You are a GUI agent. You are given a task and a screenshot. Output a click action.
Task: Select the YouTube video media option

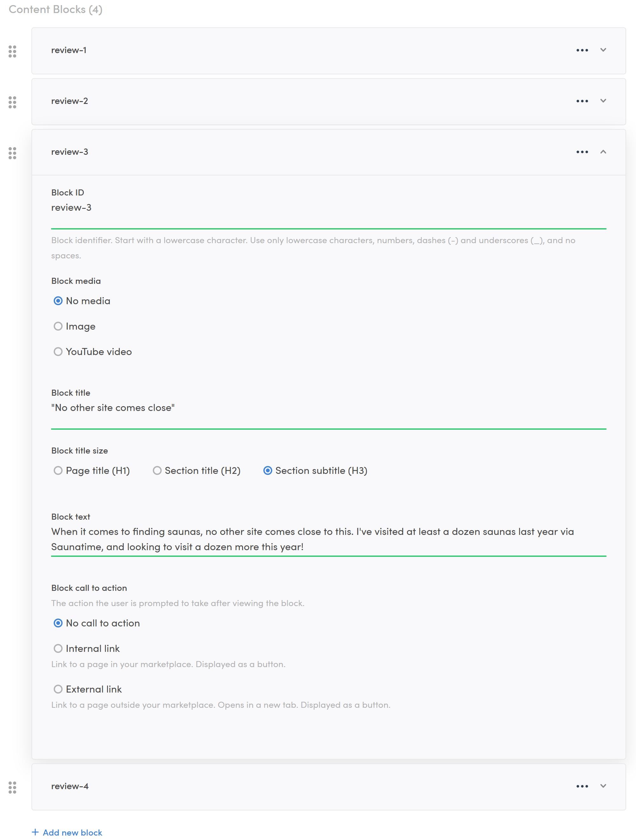pos(58,352)
